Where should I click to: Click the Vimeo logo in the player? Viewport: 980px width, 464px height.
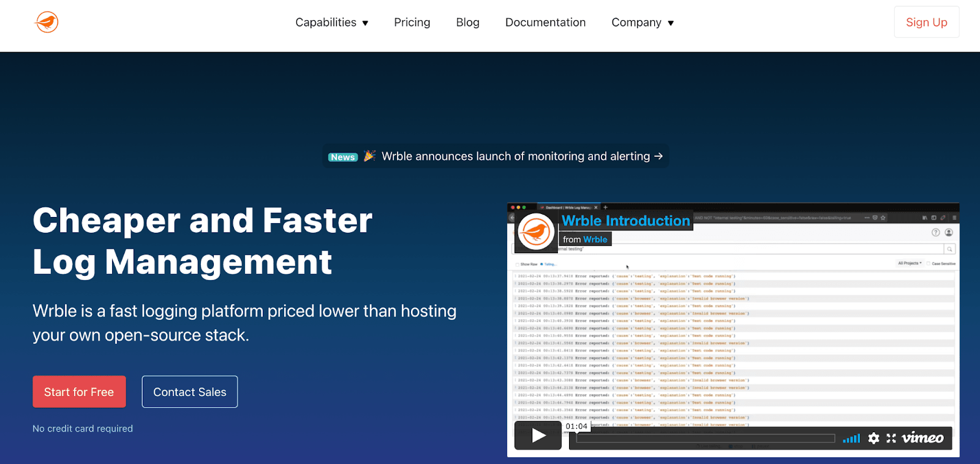[x=922, y=438]
